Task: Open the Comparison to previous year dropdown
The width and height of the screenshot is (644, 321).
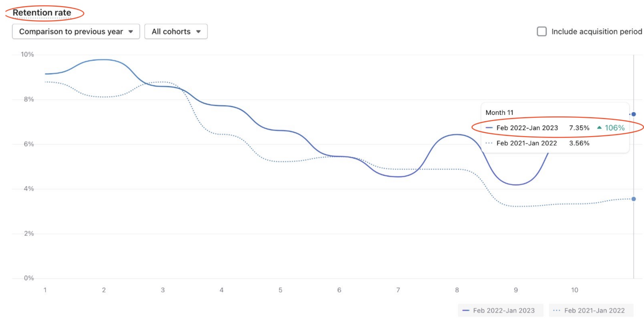Action: 76,31
